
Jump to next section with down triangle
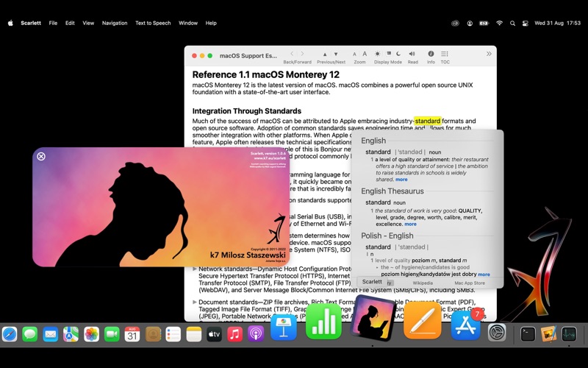click(x=336, y=54)
